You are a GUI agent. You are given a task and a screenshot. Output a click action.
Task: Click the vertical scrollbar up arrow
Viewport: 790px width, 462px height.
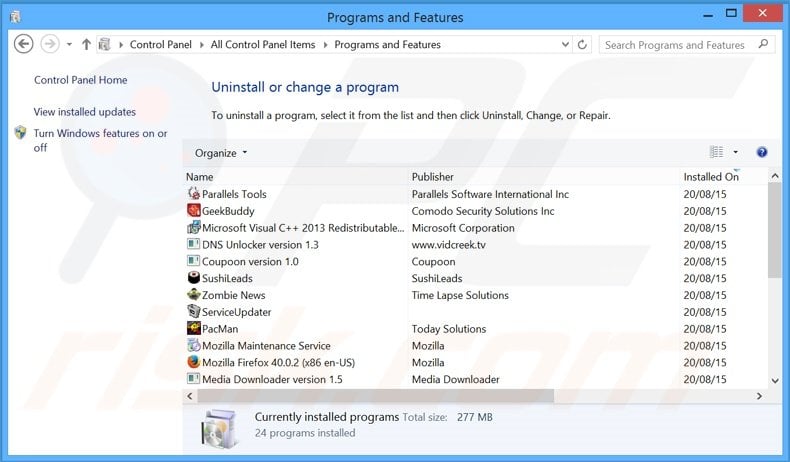(x=775, y=176)
